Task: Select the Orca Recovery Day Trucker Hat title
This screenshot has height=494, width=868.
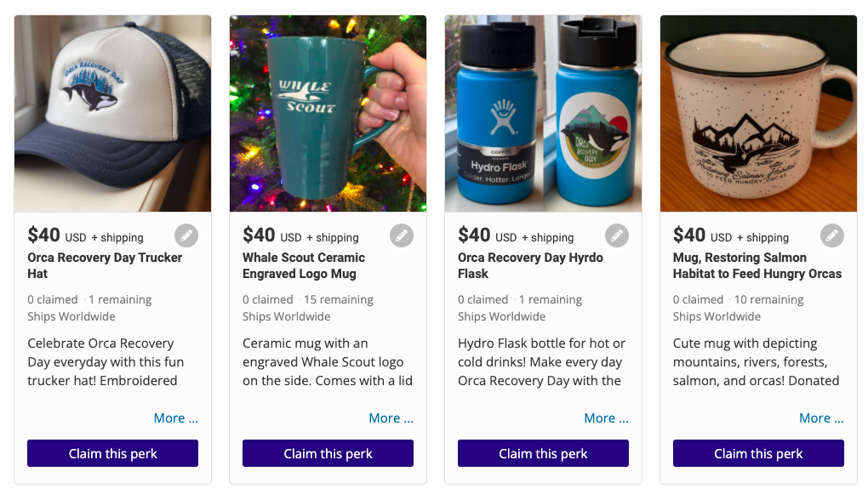Action: [x=105, y=265]
